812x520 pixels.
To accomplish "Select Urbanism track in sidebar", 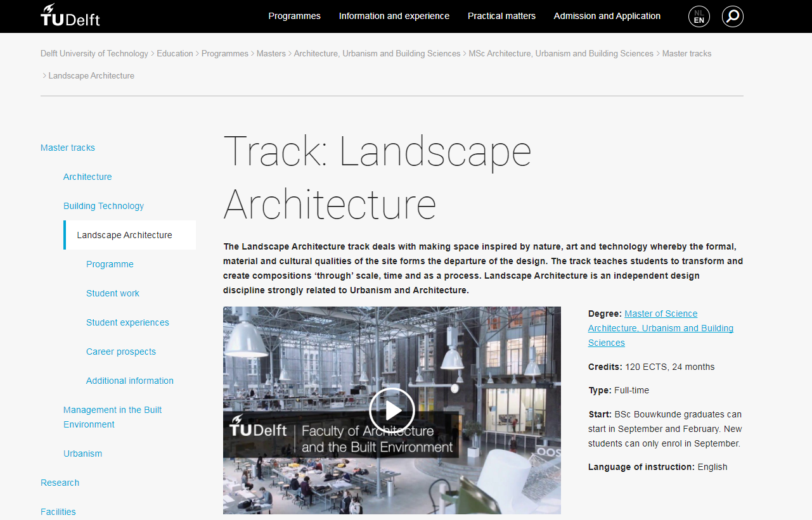I will (x=82, y=453).
